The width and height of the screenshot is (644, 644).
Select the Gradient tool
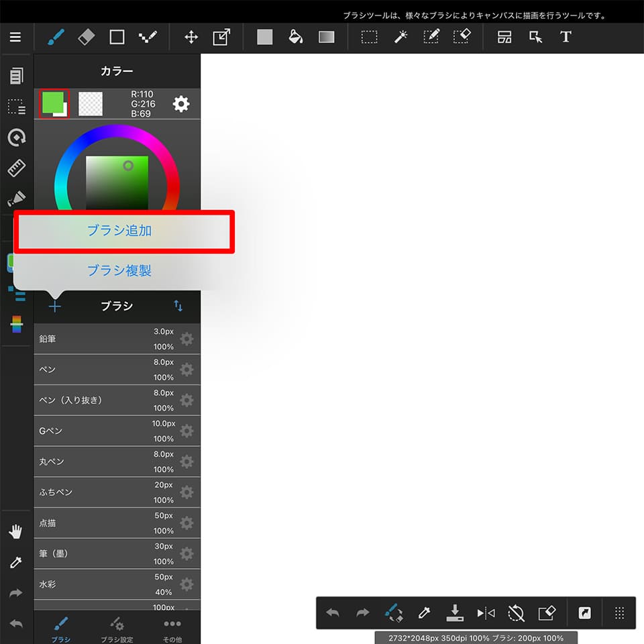pos(327,37)
